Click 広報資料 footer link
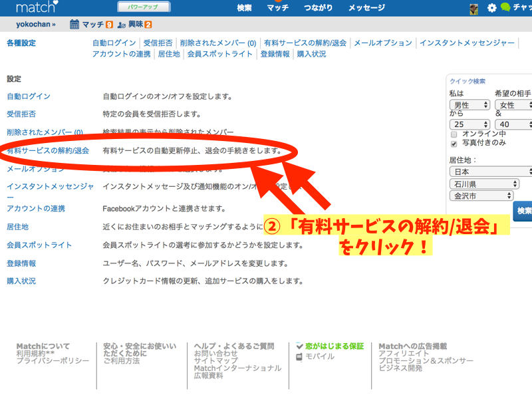Viewport: 532px width, 399px height. pyautogui.click(x=209, y=376)
